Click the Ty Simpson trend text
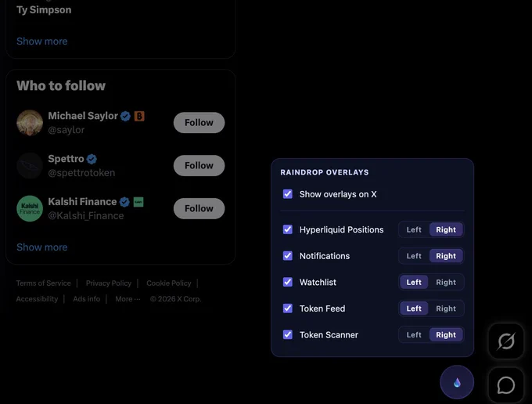This screenshot has width=532, height=404. coord(44,10)
